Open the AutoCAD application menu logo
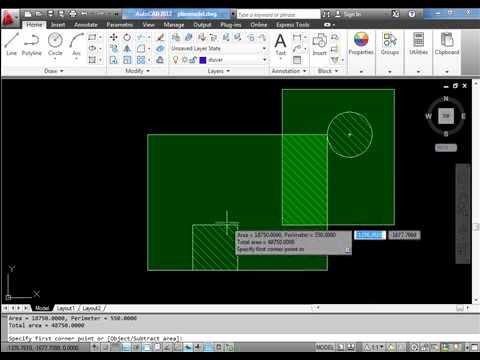 click(9, 18)
